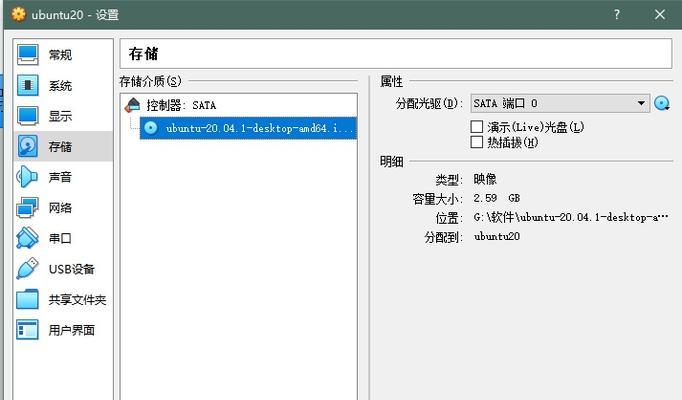Switch to 共享文件夹 settings category

tap(64, 299)
